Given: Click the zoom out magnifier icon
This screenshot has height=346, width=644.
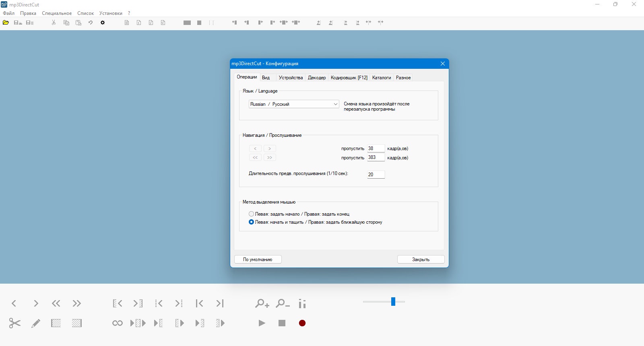Looking at the screenshot, I should (x=283, y=303).
